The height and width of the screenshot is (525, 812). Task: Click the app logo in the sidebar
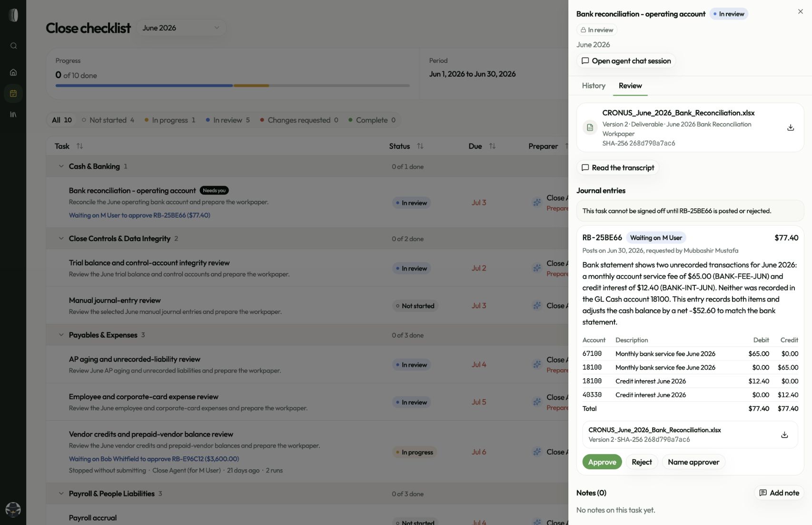point(13,15)
